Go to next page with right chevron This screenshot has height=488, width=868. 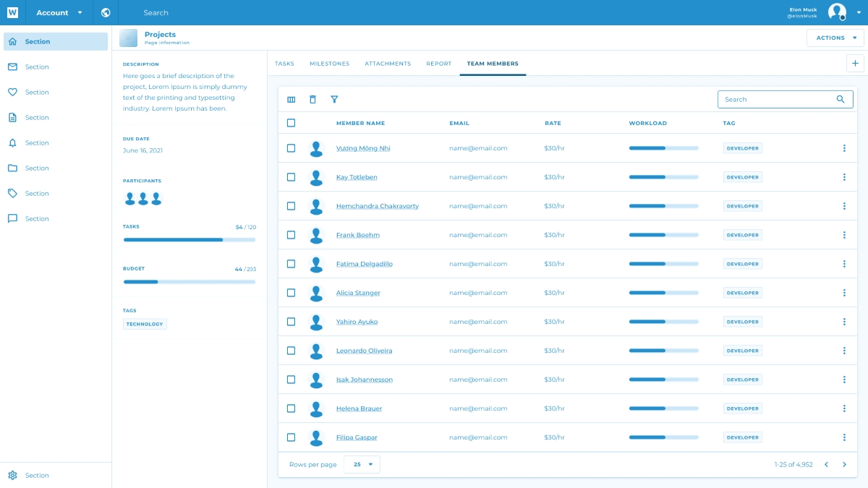(844, 464)
